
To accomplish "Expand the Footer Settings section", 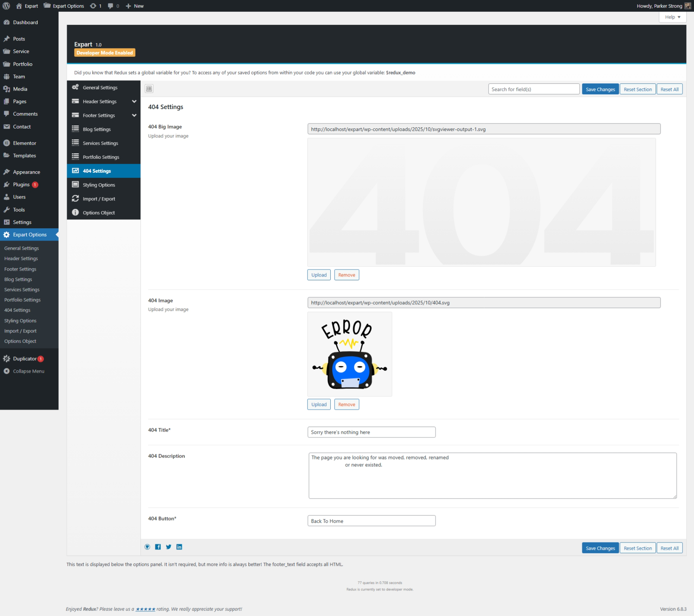I will coord(134,116).
